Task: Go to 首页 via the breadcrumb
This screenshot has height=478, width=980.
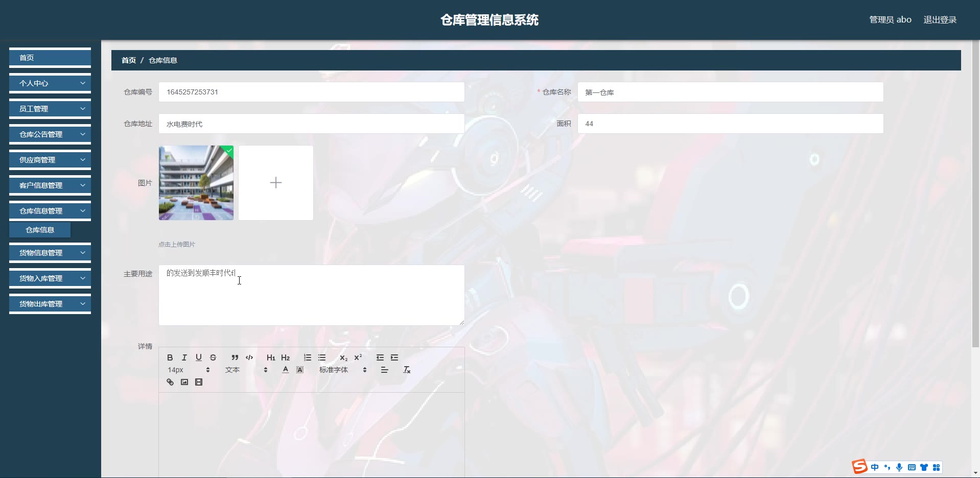Action: [x=129, y=60]
